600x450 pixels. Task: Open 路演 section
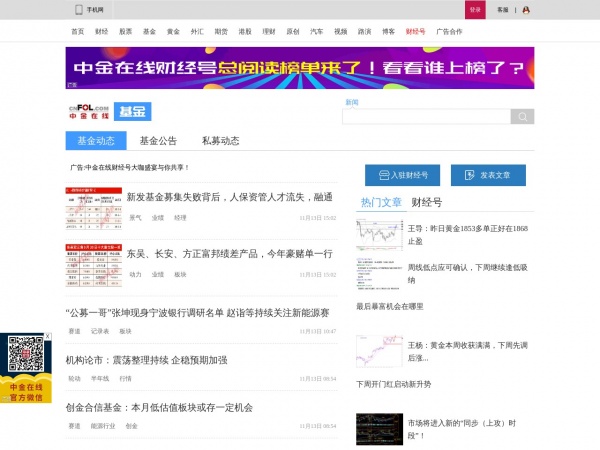(365, 32)
